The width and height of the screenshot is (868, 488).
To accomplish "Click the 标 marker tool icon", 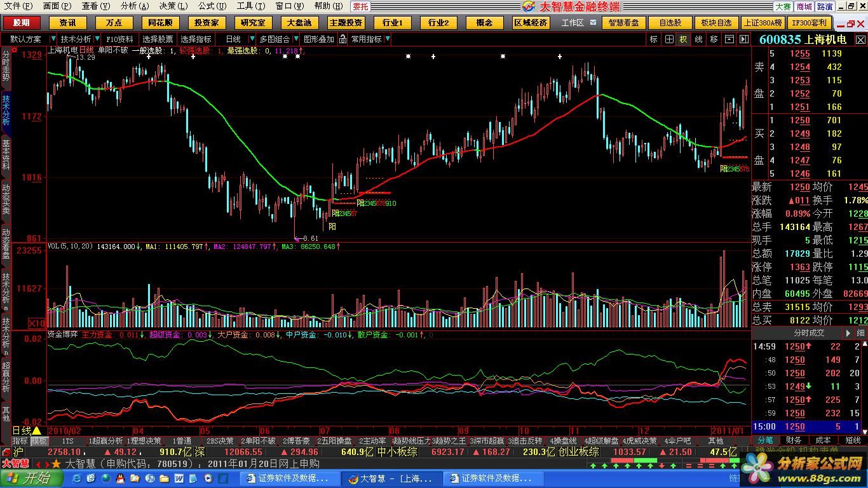I will (x=654, y=39).
